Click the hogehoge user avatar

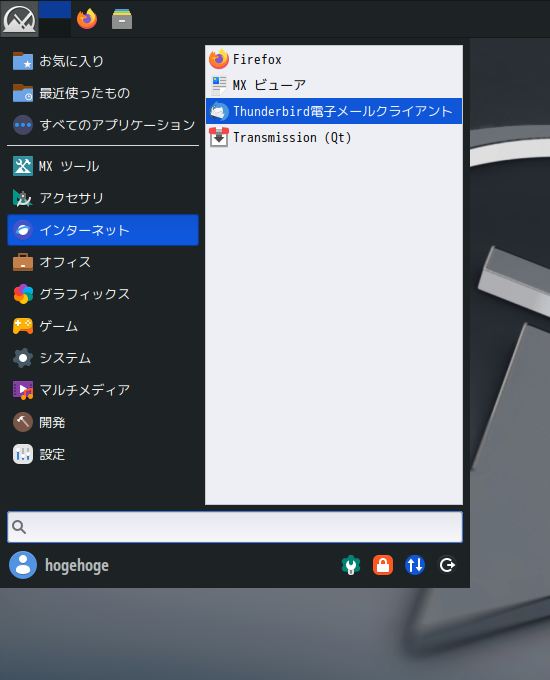coord(23,565)
